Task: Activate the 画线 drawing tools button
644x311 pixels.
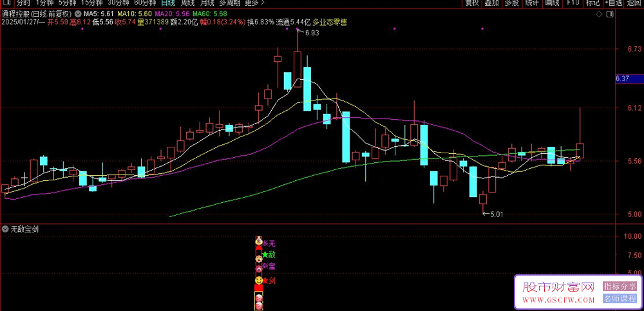Action: coord(553,3)
